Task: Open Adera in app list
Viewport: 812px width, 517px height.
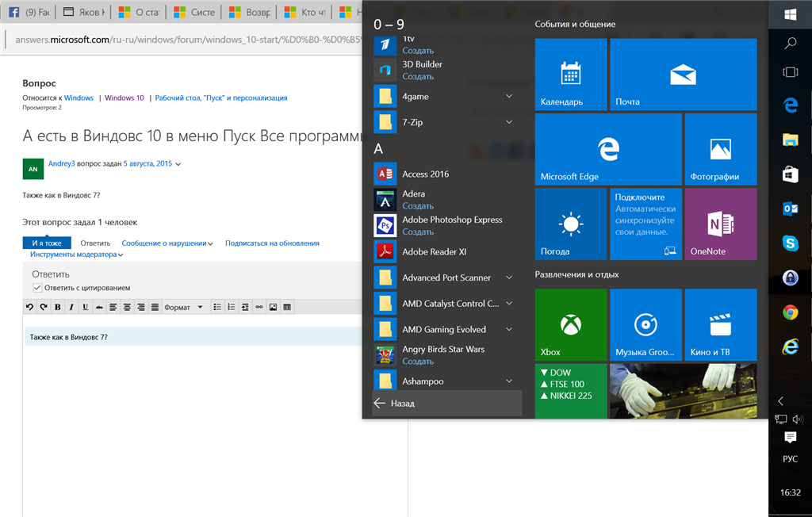Action: click(446, 200)
